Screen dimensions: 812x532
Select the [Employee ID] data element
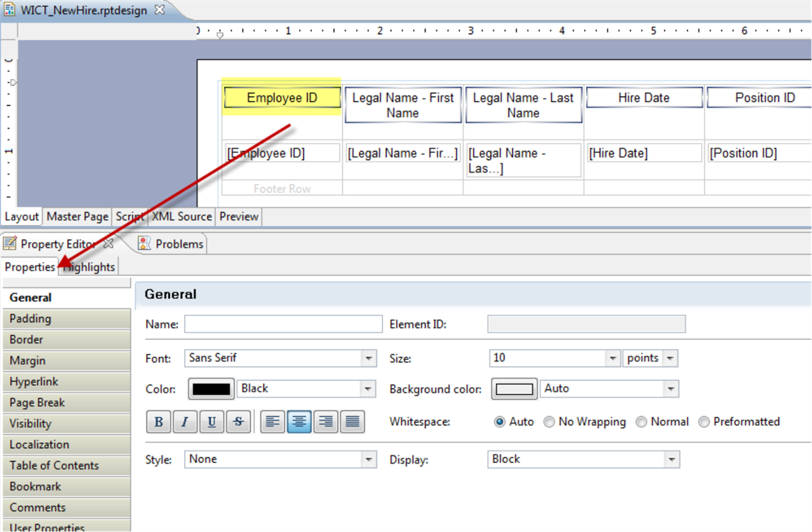282,153
